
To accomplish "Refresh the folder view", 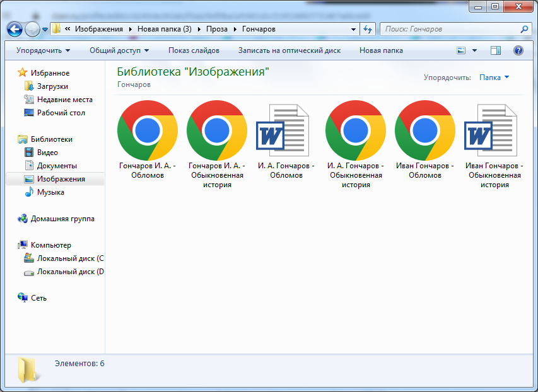I will point(368,29).
